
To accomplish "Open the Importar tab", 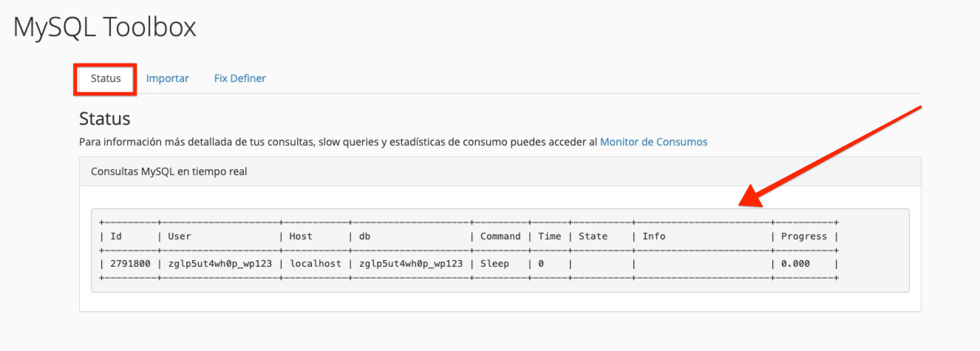I will (x=168, y=78).
